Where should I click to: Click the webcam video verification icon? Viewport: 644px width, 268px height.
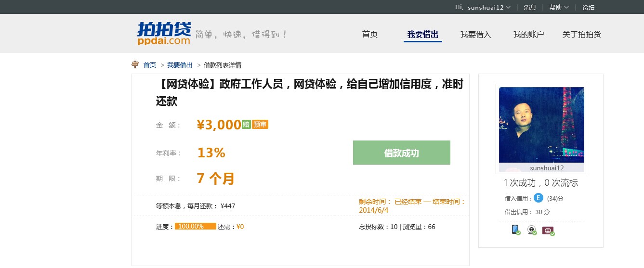532,230
